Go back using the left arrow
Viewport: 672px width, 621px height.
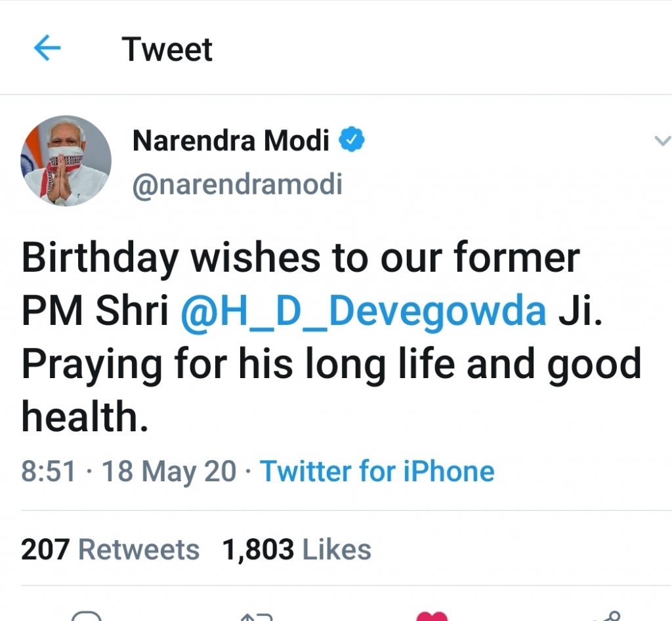[47, 49]
